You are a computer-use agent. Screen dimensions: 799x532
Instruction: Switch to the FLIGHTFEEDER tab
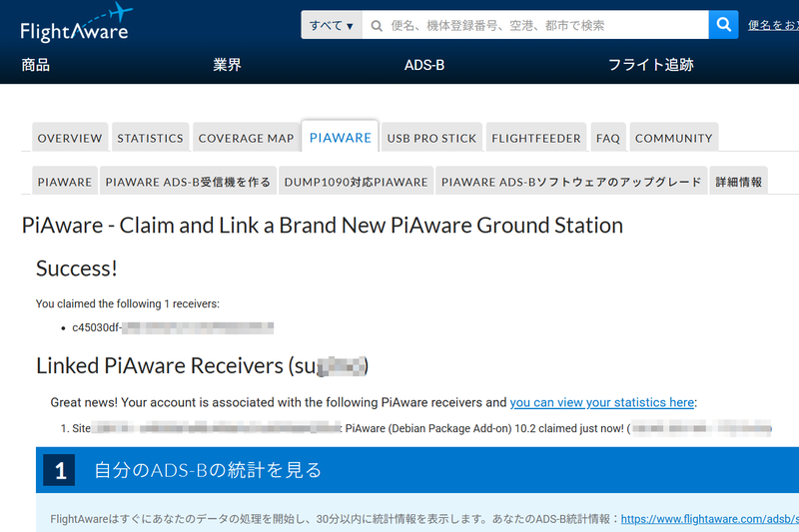(536, 138)
